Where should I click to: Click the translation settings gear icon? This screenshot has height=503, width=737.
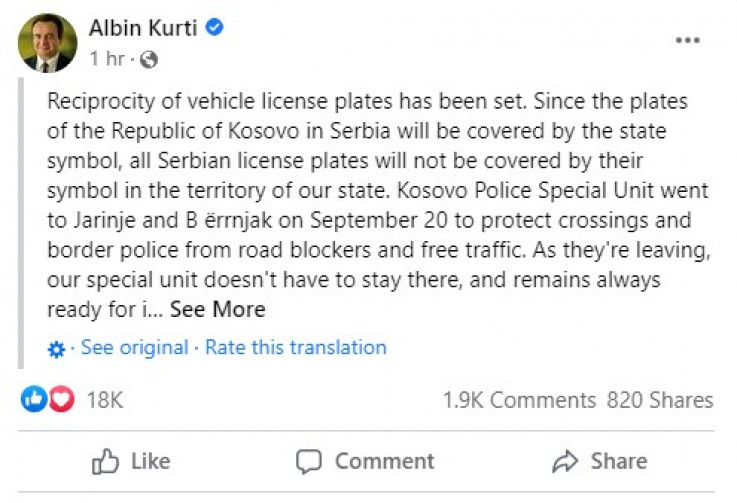[x=57, y=349]
